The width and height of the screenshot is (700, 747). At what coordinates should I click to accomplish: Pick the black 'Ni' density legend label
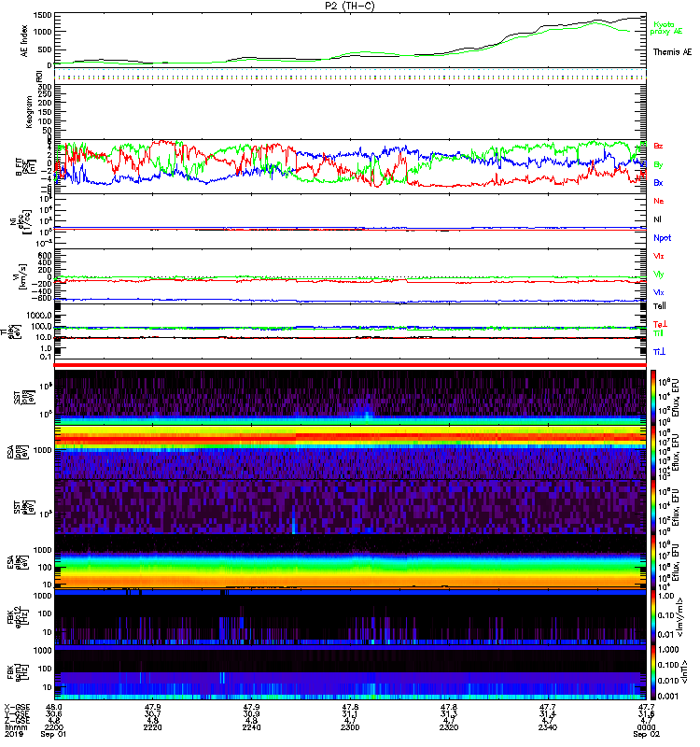click(657, 219)
